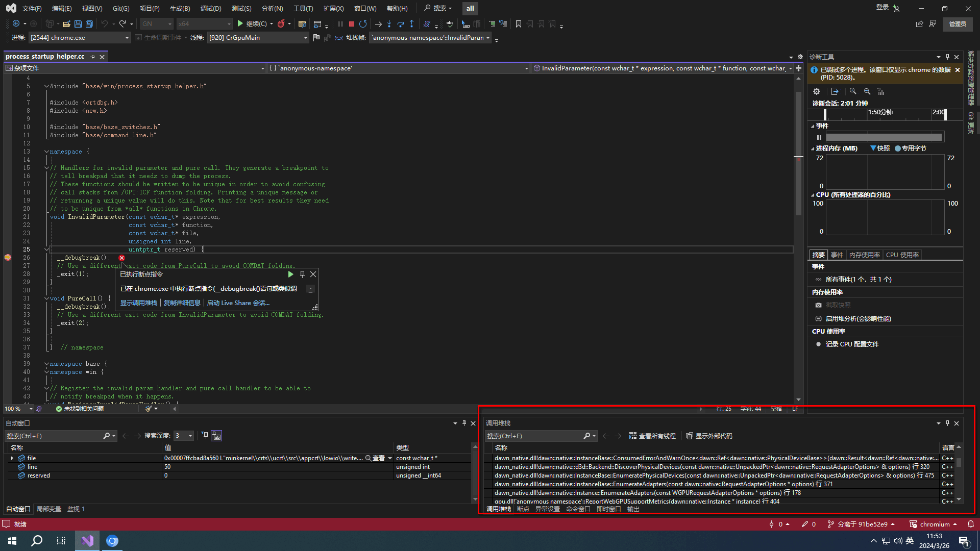
Task: Open Diagnostic Tools settings gear
Action: point(817,91)
